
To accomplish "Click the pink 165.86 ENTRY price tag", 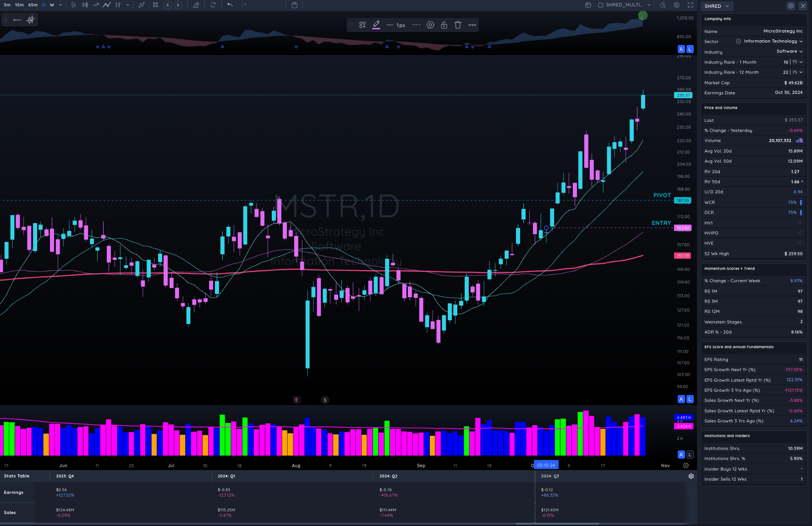I will click(x=683, y=228).
